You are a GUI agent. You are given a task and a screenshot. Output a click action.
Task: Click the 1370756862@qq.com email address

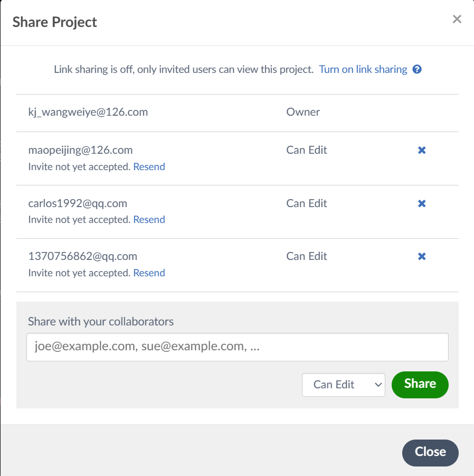click(x=82, y=256)
